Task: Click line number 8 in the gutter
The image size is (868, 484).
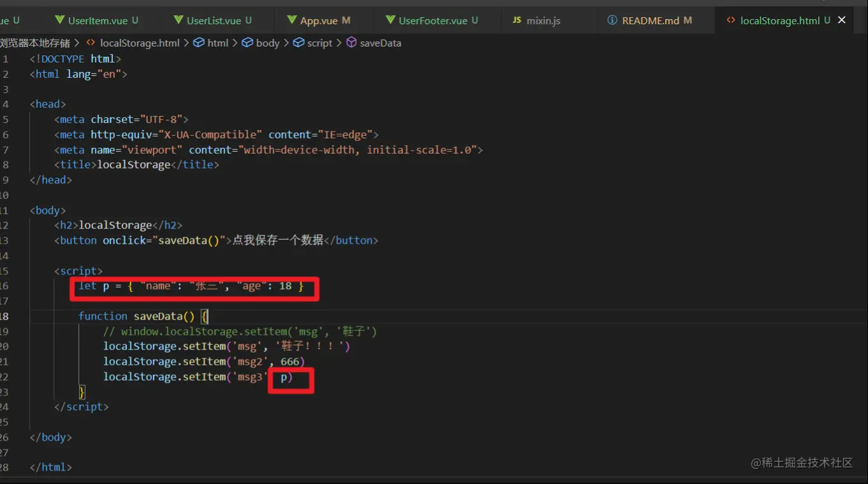Action: coord(5,165)
